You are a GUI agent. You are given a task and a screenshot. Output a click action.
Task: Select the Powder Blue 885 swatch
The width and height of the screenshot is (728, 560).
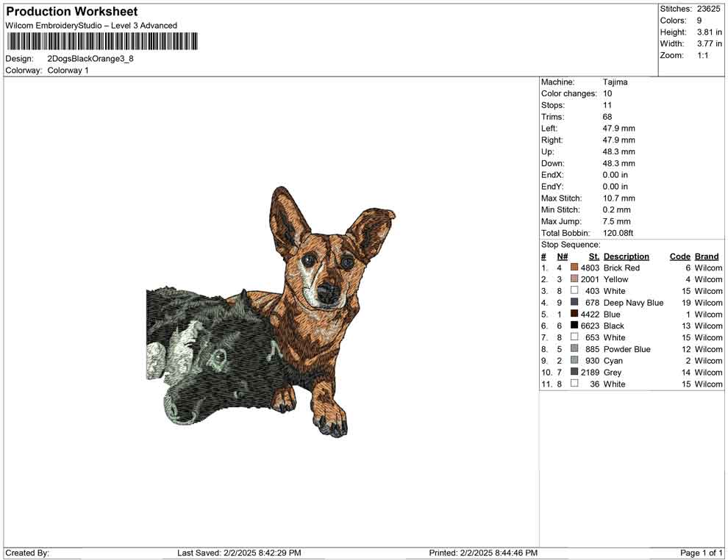[574, 348]
